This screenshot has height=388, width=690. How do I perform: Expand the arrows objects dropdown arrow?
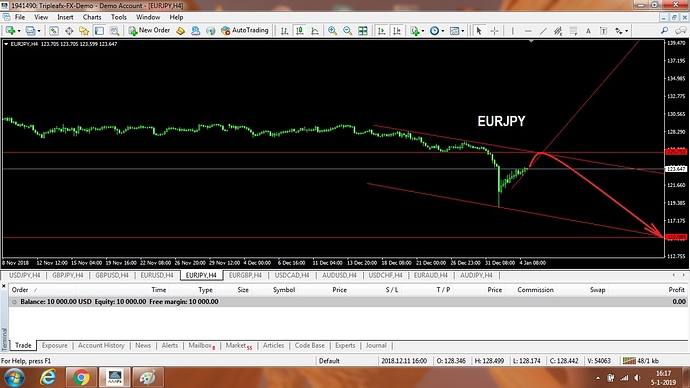pos(627,31)
